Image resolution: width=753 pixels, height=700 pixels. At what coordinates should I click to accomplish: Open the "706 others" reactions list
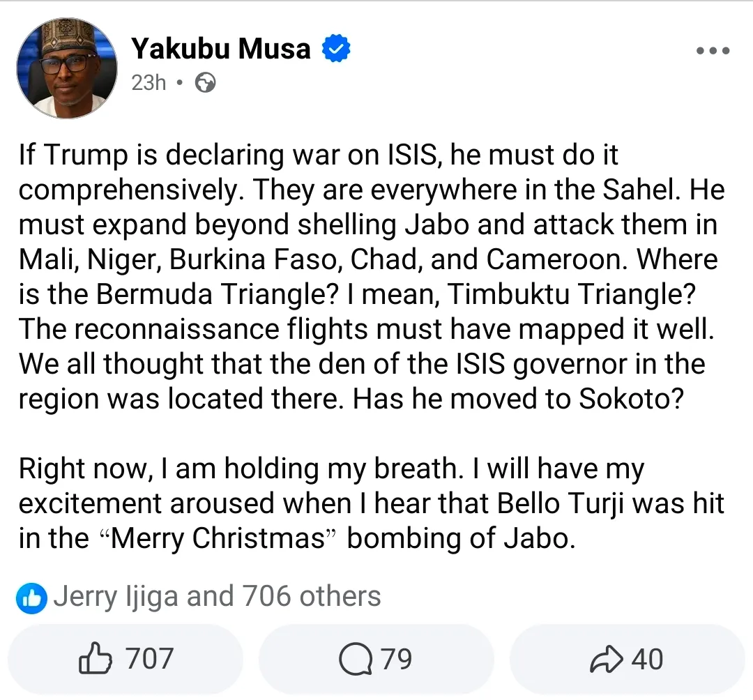312,597
